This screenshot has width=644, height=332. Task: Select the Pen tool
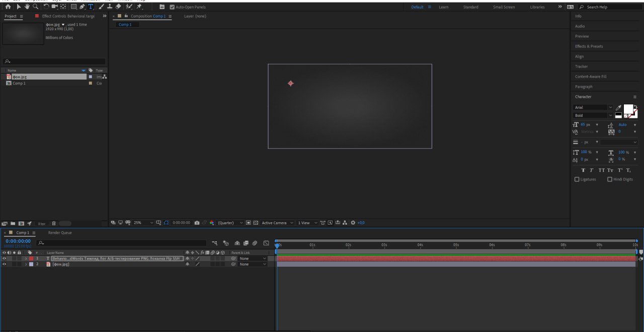82,7
